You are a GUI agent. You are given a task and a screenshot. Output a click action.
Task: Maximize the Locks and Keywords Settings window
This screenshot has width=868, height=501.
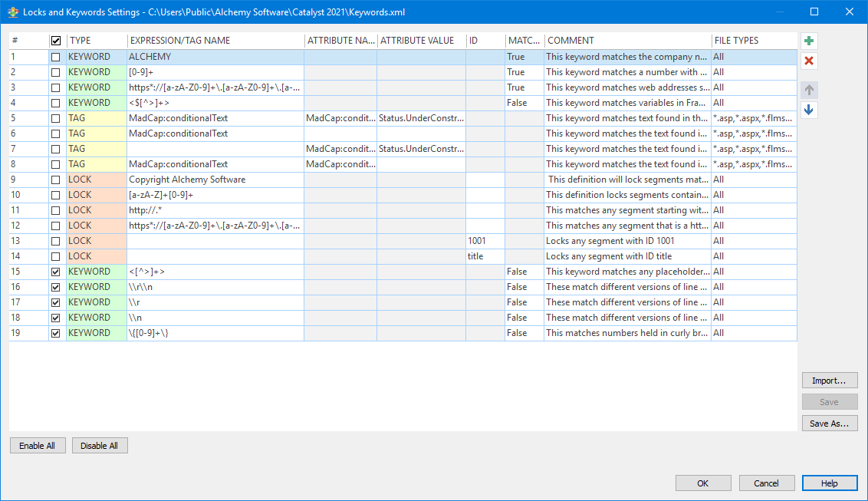coord(814,12)
